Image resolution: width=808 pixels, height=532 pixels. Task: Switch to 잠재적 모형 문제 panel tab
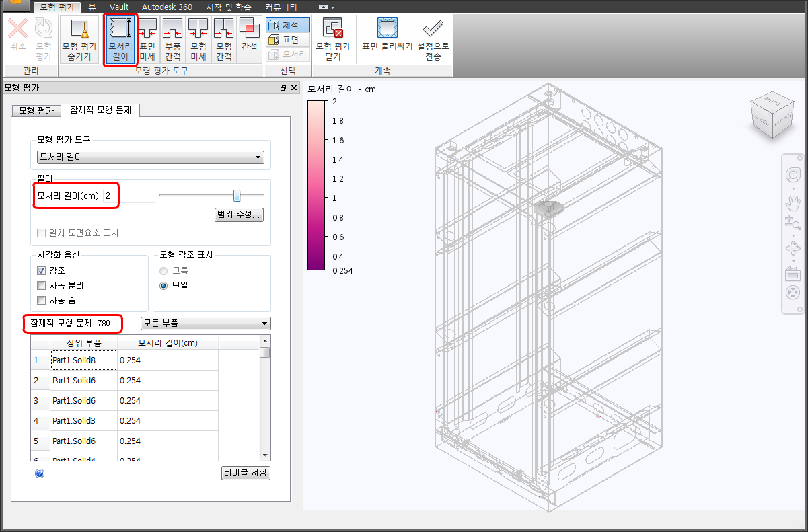click(100, 110)
